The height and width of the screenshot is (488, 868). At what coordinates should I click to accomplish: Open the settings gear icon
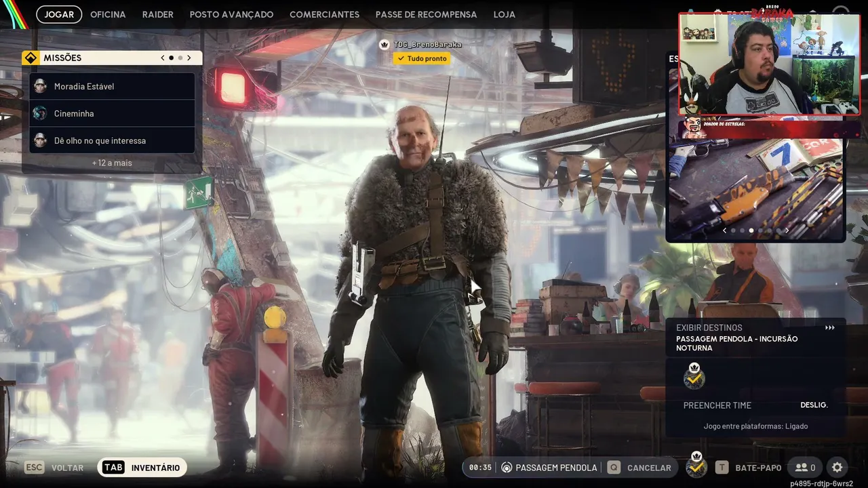point(837,467)
